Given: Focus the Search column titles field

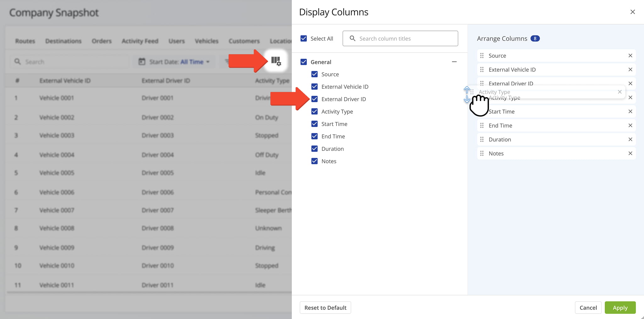Looking at the screenshot, I should 400,38.
